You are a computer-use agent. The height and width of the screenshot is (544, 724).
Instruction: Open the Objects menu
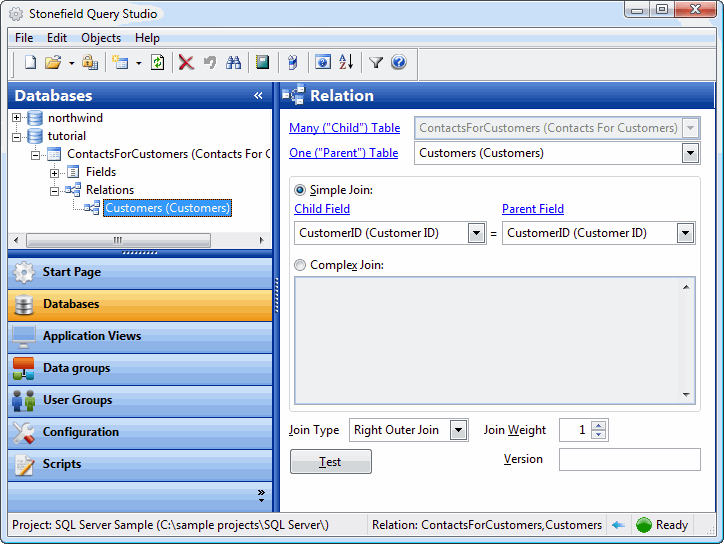click(100, 38)
